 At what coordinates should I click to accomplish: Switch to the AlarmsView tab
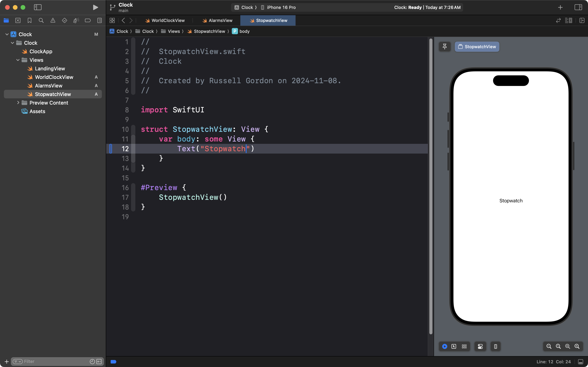point(220,20)
